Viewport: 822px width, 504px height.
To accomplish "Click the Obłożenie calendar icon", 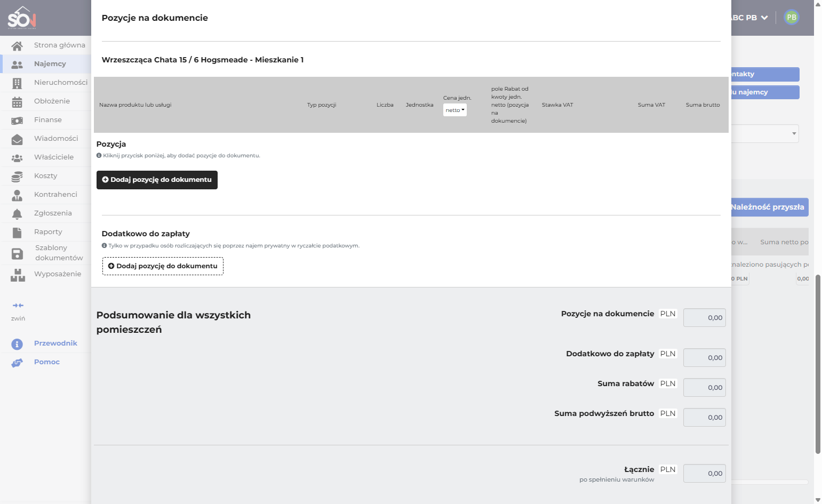I will click(x=17, y=102).
